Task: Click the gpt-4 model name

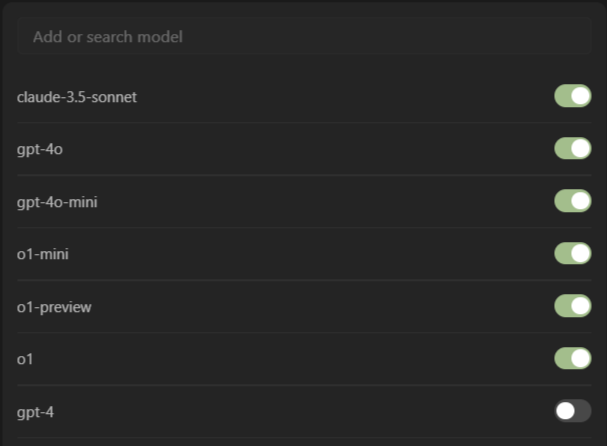Action: (x=35, y=411)
